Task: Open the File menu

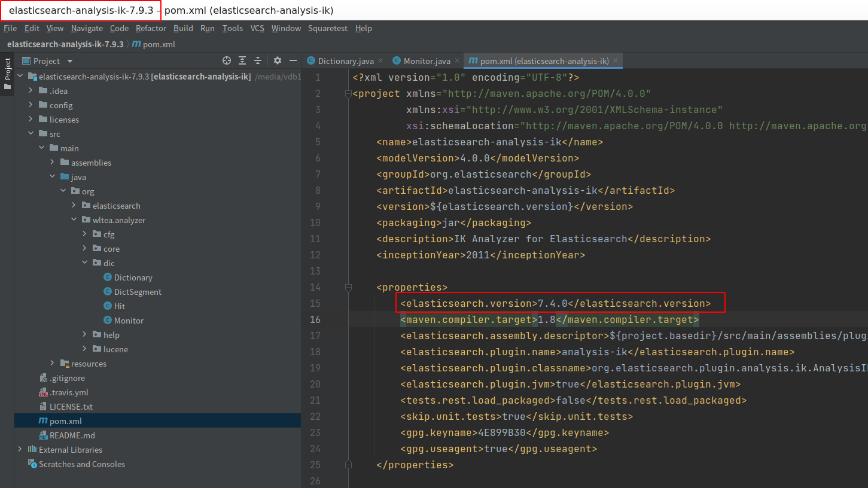Action: coord(10,28)
